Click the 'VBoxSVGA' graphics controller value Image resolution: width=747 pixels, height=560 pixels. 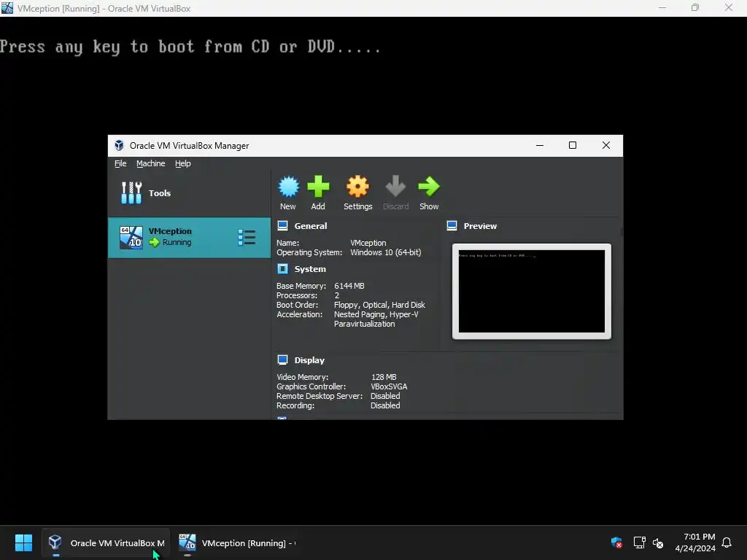(x=389, y=386)
